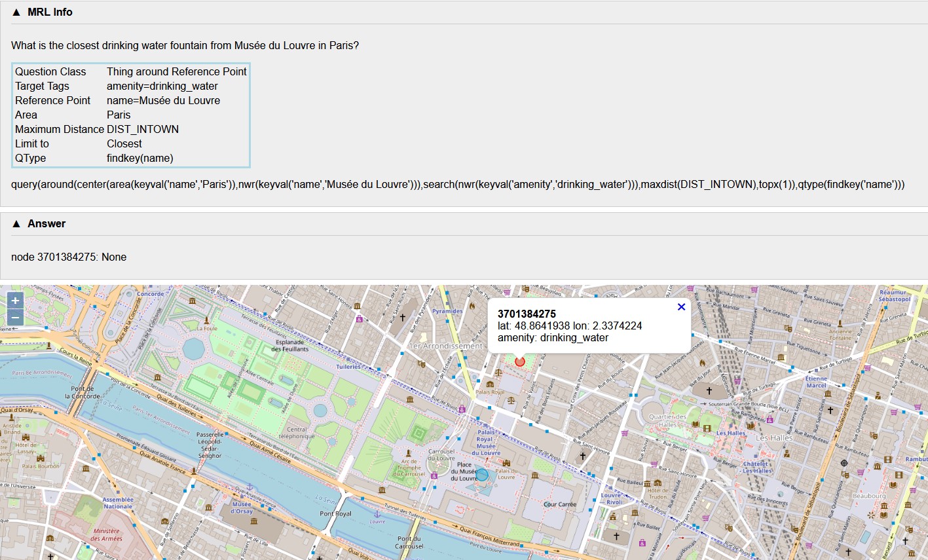Click the name=Musée du Louvre value
The width and height of the screenshot is (928, 560).
coord(164,100)
